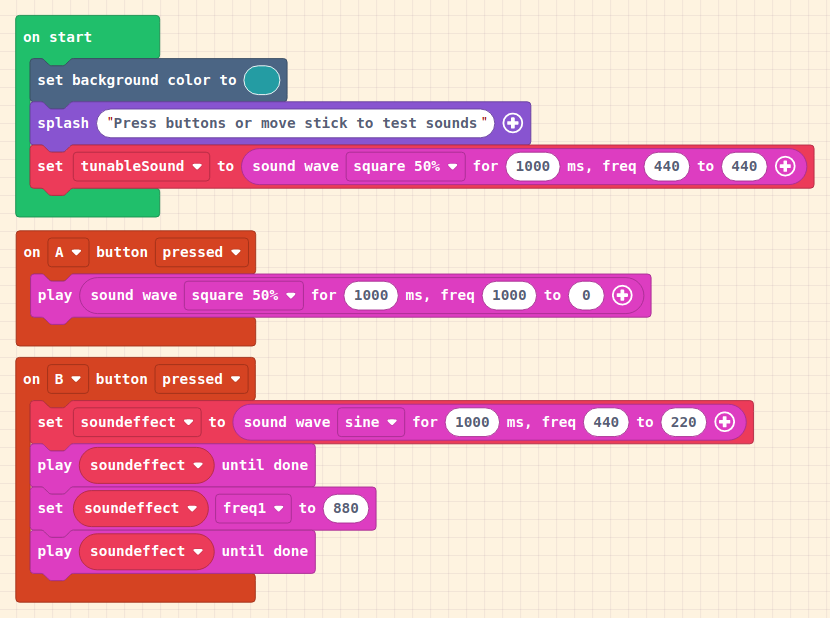Open pressed dropdown on A button event
This screenshot has width=830, height=618.
click(x=202, y=253)
